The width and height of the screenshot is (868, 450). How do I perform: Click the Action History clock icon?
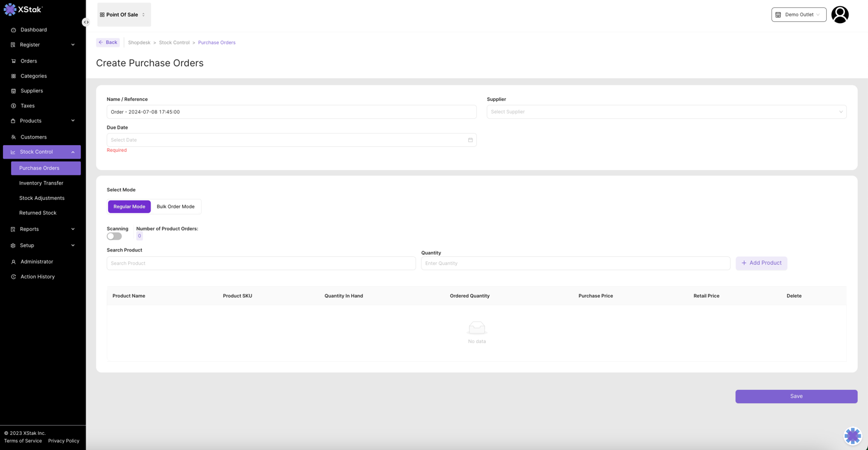click(13, 277)
